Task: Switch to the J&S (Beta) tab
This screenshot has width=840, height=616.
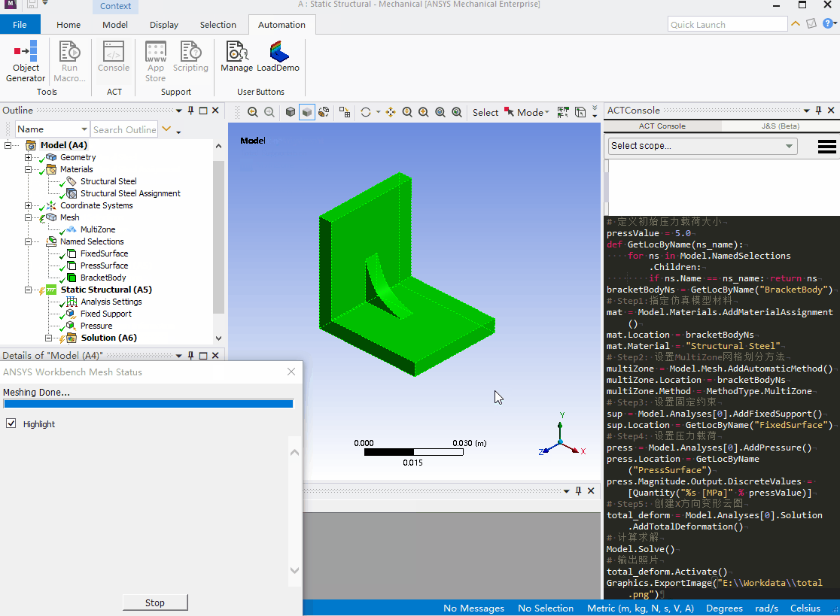Action: (781, 126)
